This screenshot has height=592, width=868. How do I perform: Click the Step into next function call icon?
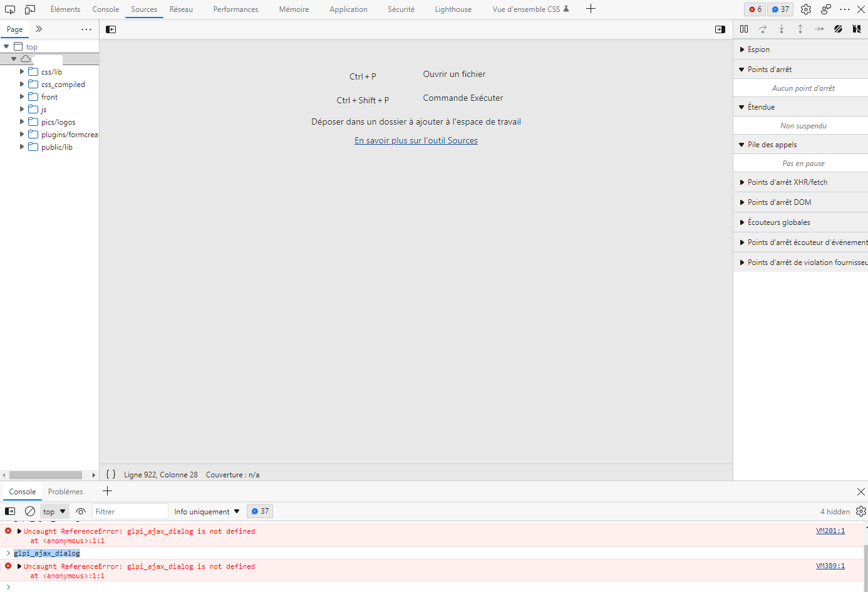tap(782, 29)
